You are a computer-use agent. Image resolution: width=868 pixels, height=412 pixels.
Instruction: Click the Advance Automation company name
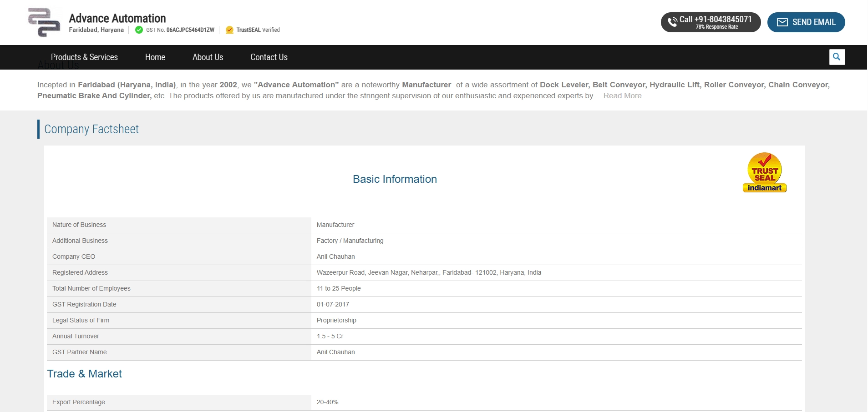[x=117, y=18]
